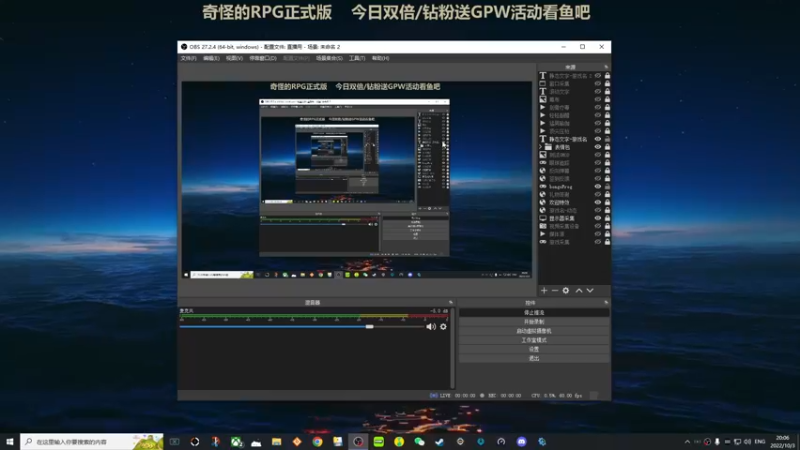Open Steam from the taskbar

coord(440,442)
